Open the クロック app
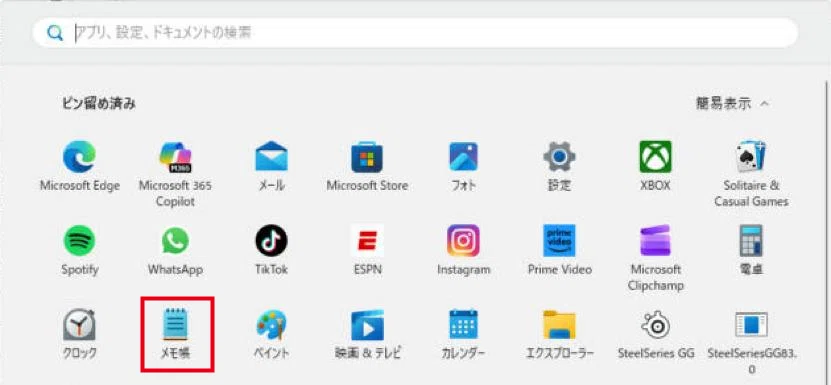 click(x=79, y=334)
